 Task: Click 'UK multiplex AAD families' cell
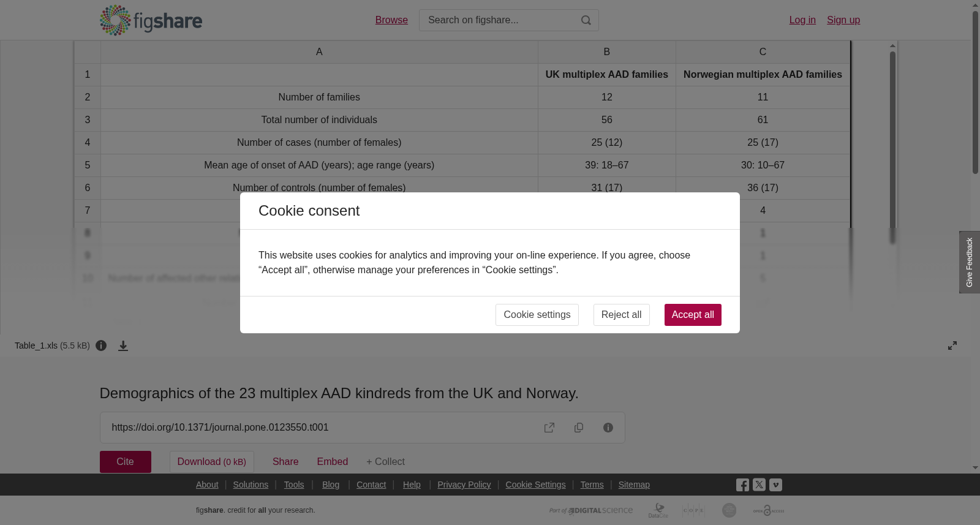point(607,75)
